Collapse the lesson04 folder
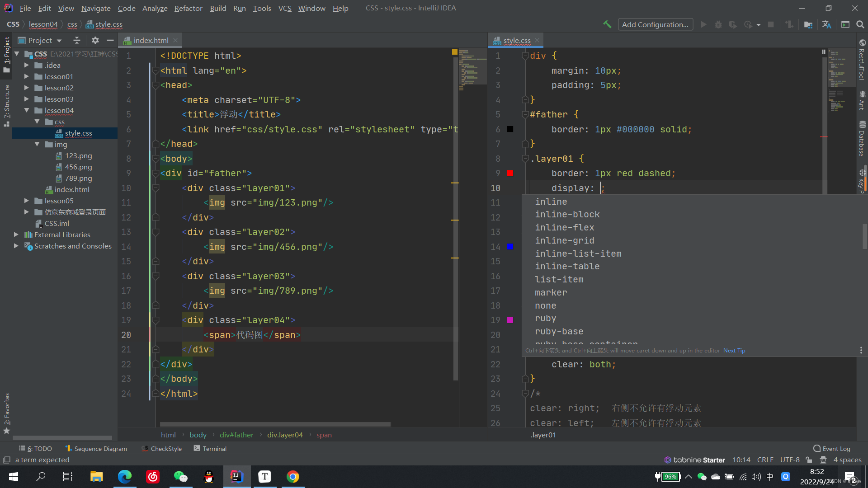Image resolution: width=868 pixels, height=488 pixels. 26,110
